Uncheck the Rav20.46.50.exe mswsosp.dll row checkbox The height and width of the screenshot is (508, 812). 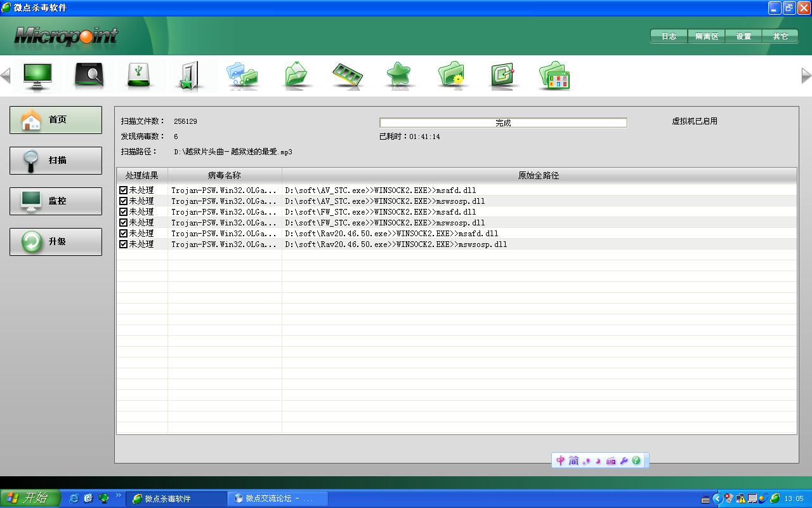pyautogui.click(x=123, y=244)
